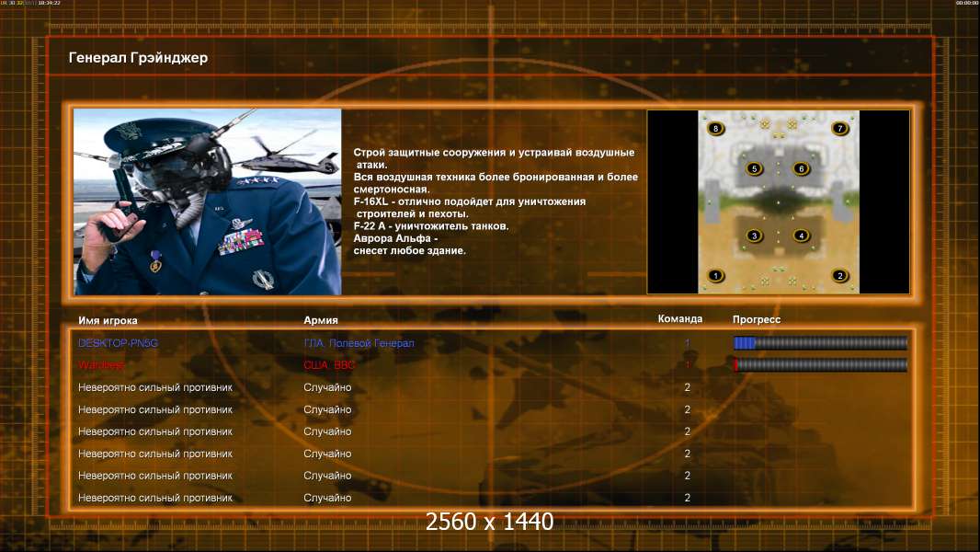Screen dimensions: 980x552
Task: Click the 'Армия' column header
Action: [x=321, y=320]
